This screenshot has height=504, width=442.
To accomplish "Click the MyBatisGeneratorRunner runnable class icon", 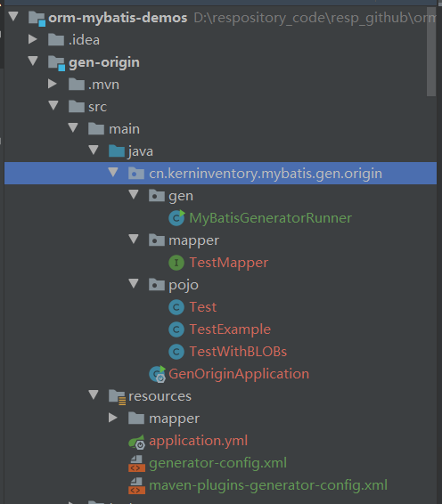I will pyautogui.click(x=176, y=217).
